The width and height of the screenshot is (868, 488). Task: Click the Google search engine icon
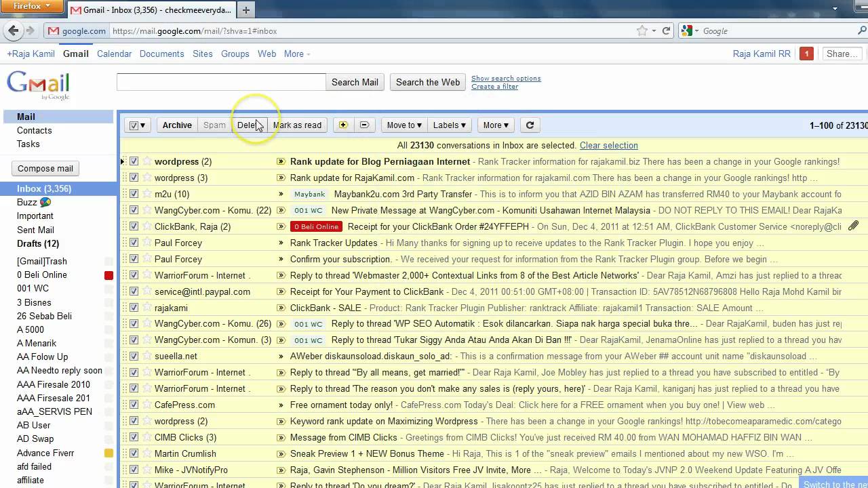(687, 30)
